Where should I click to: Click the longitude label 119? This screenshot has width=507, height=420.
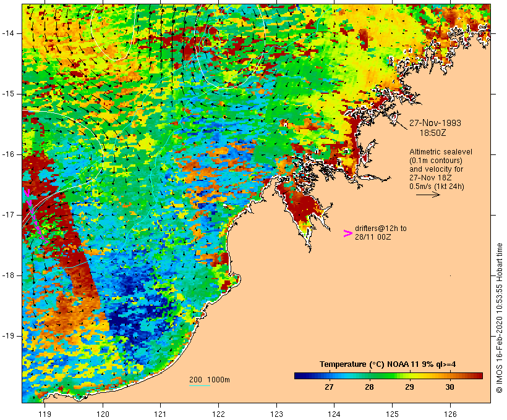tap(45, 414)
